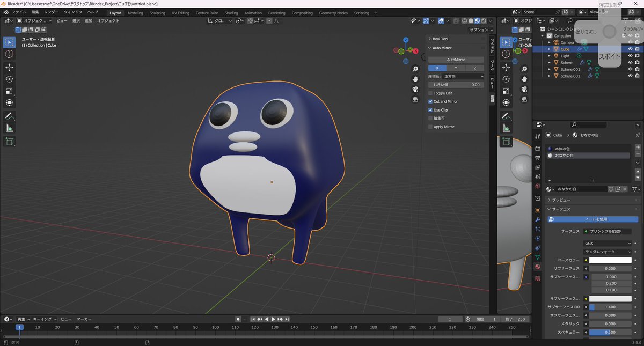644x346 pixels.
Task: Enable the Toggle Edit checkbox
Action: coord(430,93)
